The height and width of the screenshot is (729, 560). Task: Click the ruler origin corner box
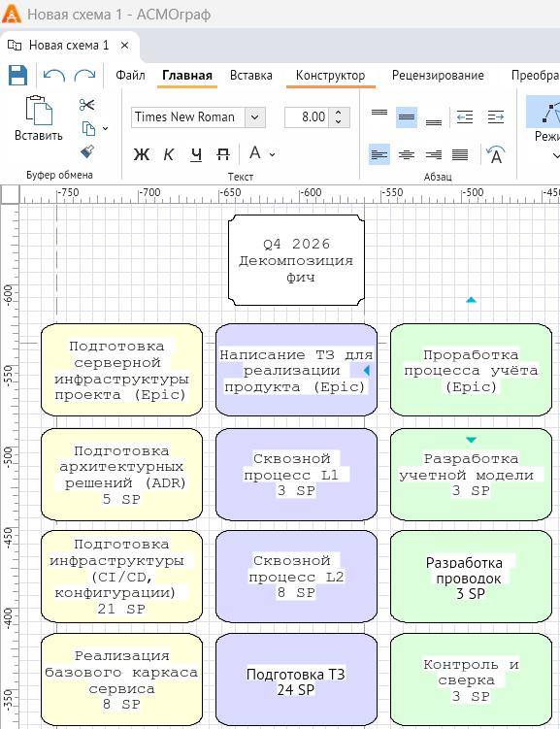10,194
